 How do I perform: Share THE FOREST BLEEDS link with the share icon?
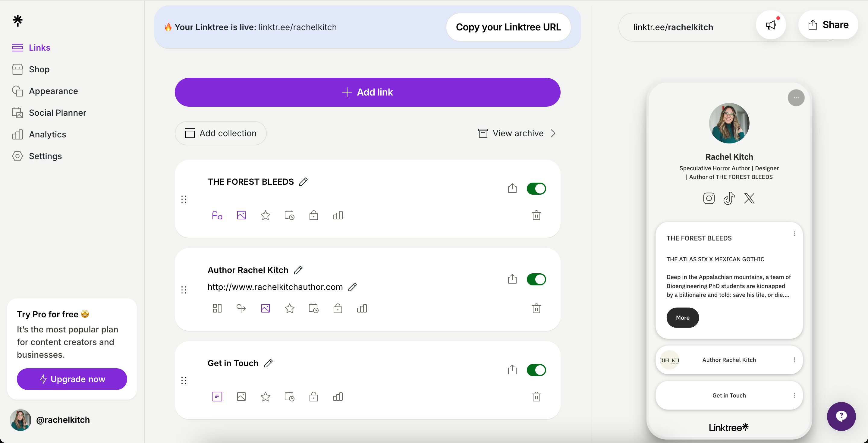coord(512,188)
